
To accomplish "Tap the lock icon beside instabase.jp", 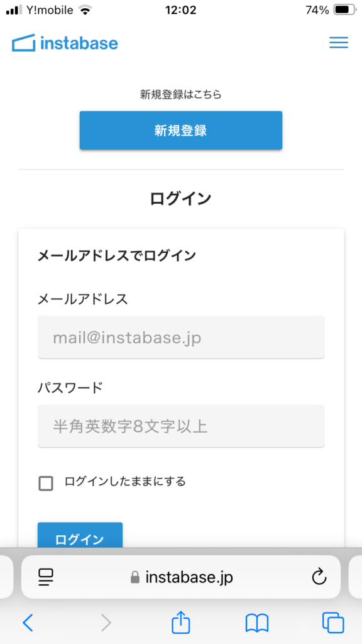I will 134,578.
